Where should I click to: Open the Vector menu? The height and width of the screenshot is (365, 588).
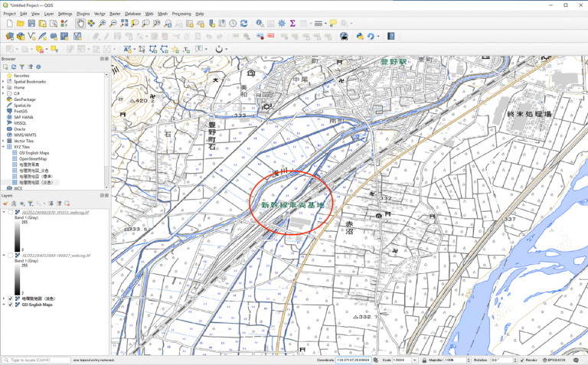coord(100,14)
